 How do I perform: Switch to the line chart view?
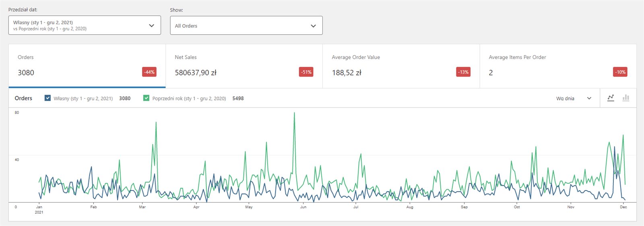pos(611,98)
